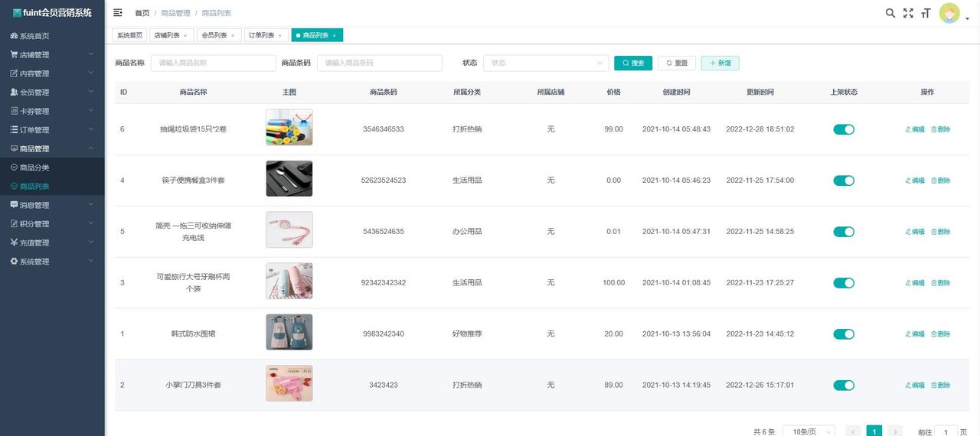Toggle fullscreen mode icon
Viewport: 980px width, 436px height.
pyautogui.click(x=908, y=13)
